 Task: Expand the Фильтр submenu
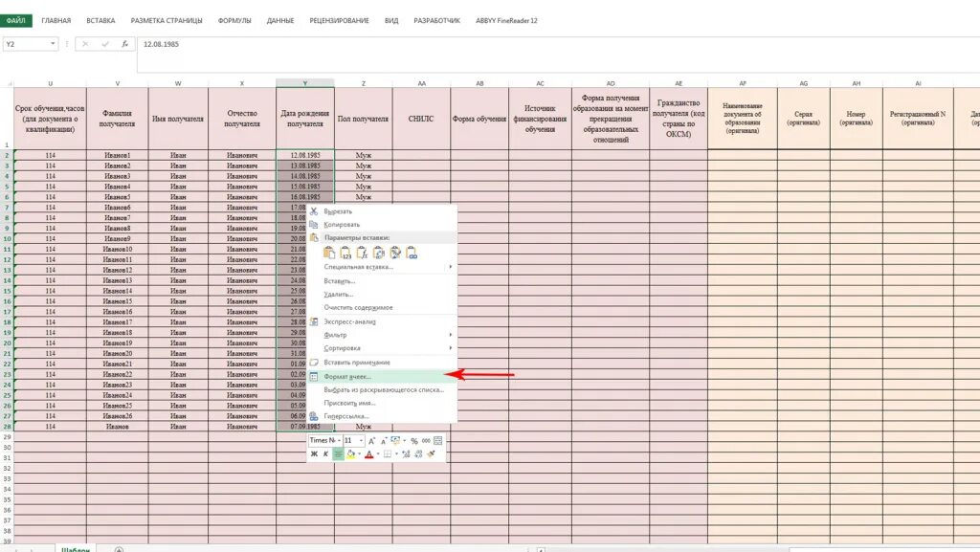coord(382,335)
